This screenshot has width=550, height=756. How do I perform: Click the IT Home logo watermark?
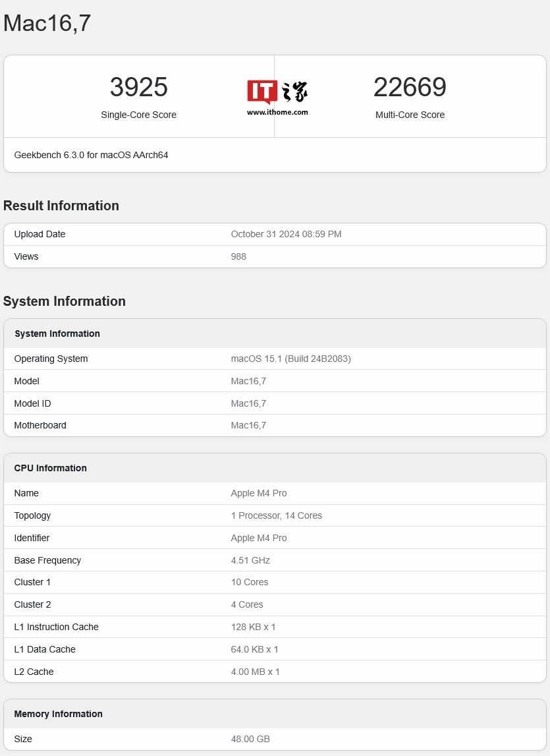[x=277, y=92]
